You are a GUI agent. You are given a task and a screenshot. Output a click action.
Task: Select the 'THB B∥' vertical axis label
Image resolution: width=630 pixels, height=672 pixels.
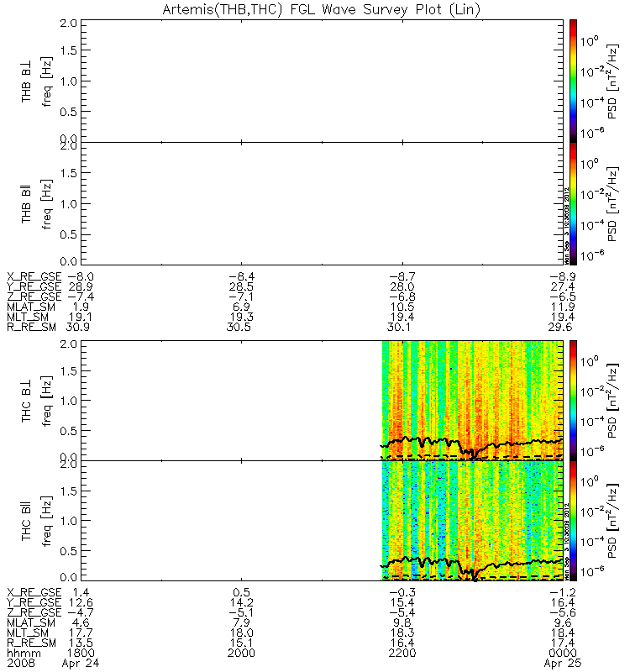(x=26, y=204)
